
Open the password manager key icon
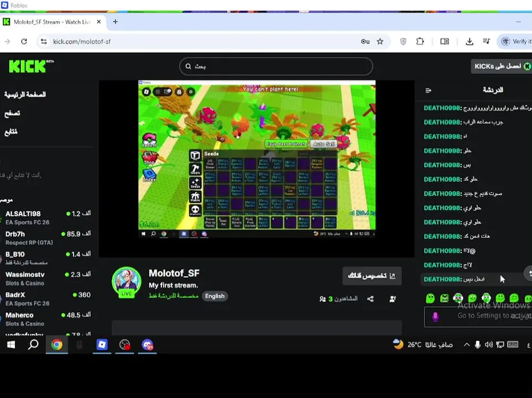(x=365, y=41)
